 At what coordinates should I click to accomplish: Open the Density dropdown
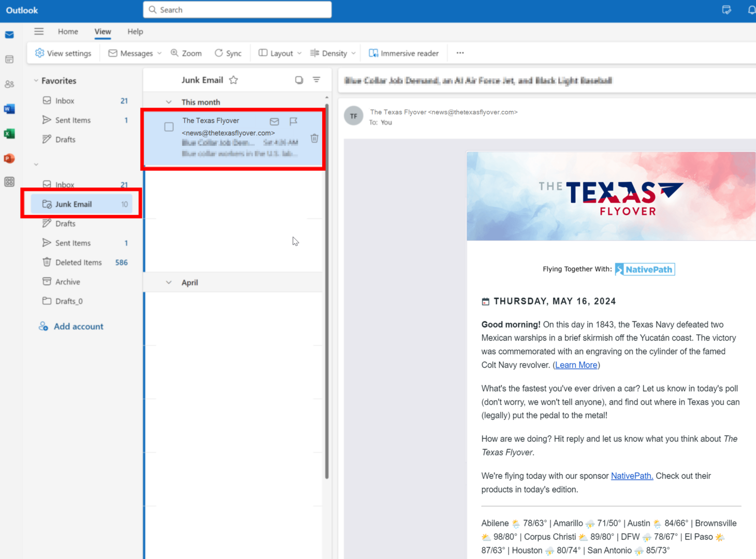click(333, 53)
